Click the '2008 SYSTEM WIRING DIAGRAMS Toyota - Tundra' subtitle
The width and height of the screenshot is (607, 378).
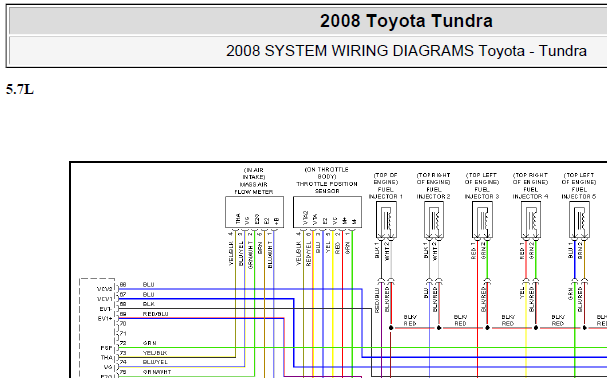(x=406, y=51)
